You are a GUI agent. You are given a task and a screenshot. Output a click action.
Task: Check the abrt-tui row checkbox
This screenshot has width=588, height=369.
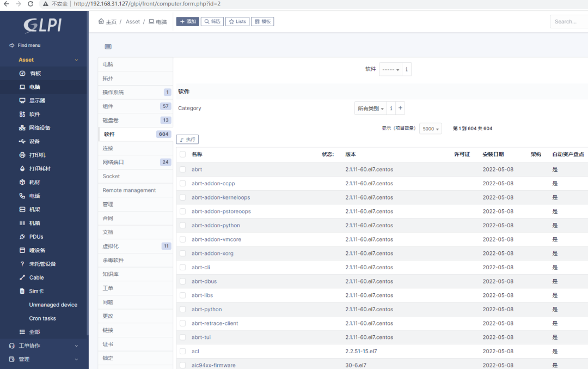coord(182,337)
